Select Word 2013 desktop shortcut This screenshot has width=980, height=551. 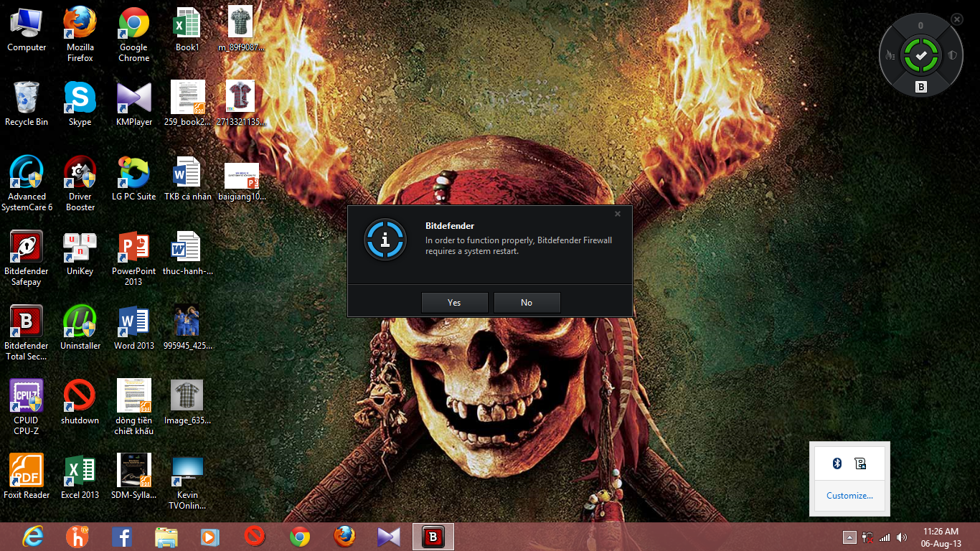pyautogui.click(x=134, y=328)
